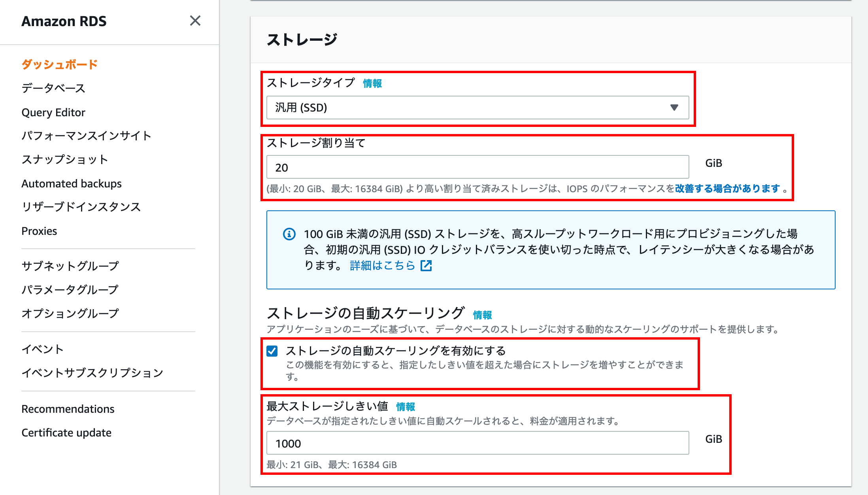
Task: Uncheck ストレージの自動スケーリングを有効にする checkbox
Action: click(x=272, y=351)
